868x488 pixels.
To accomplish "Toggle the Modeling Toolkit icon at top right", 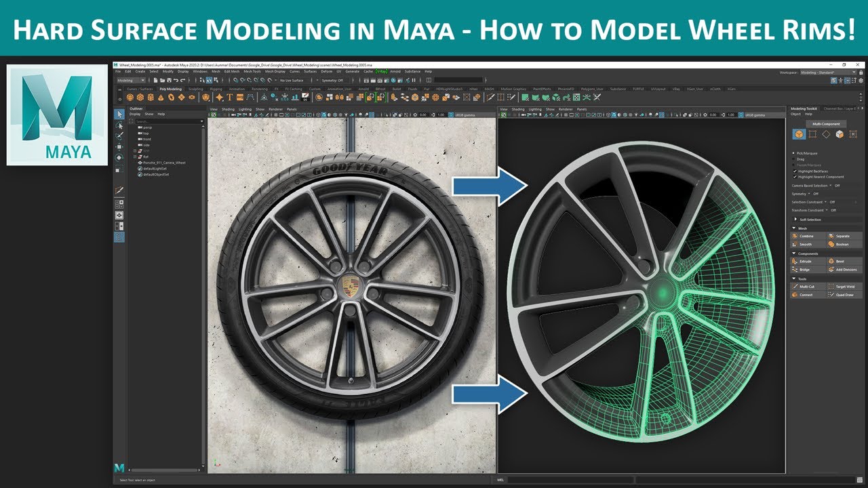I will click(833, 81).
